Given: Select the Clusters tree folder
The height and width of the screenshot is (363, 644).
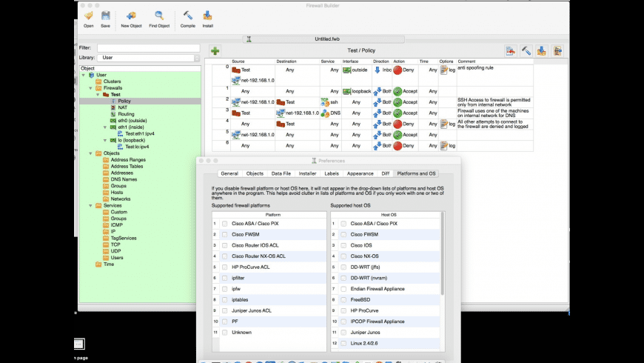Looking at the screenshot, I should 112,81.
